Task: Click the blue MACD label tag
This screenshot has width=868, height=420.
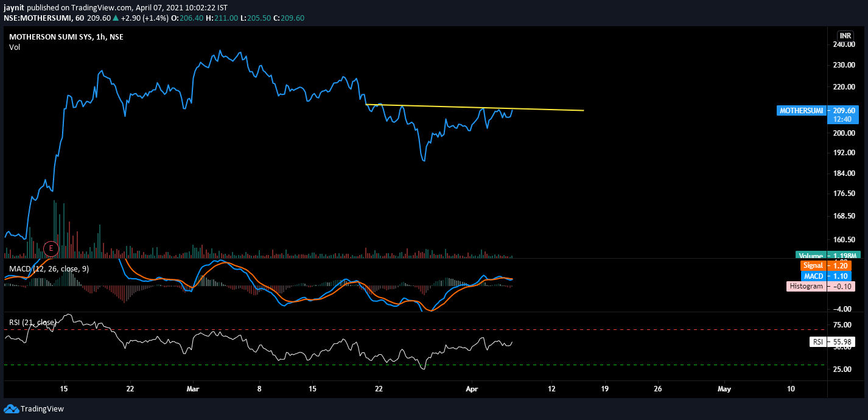Action: click(x=814, y=276)
